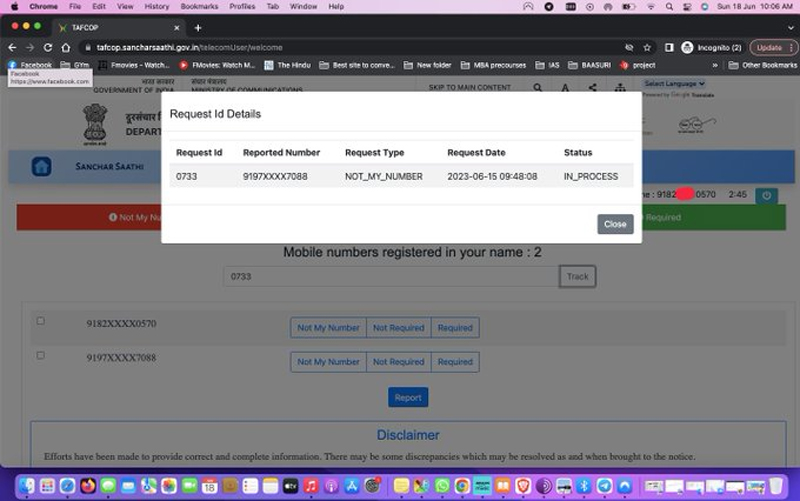Open the MBA precourses bookmark folder
The height and width of the screenshot is (501, 800).
click(x=493, y=65)
